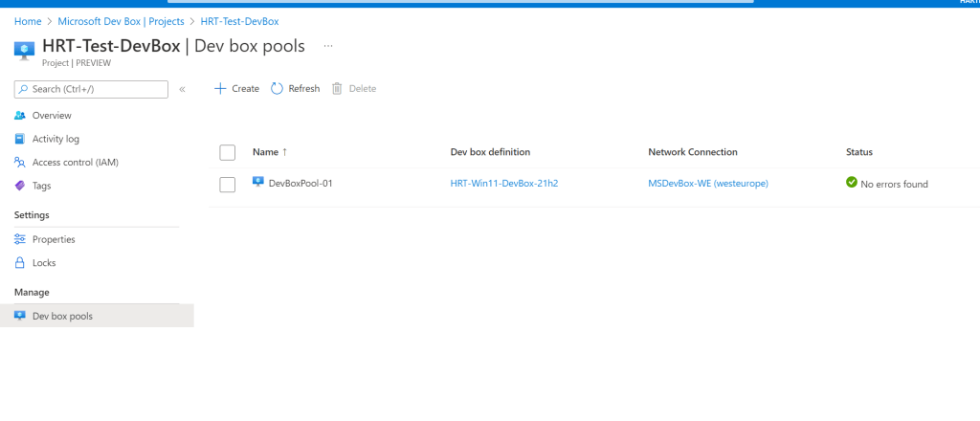Click the Dev box pools monitor icon
Viewport: 980px width, 421px height.
pos(20,316)
